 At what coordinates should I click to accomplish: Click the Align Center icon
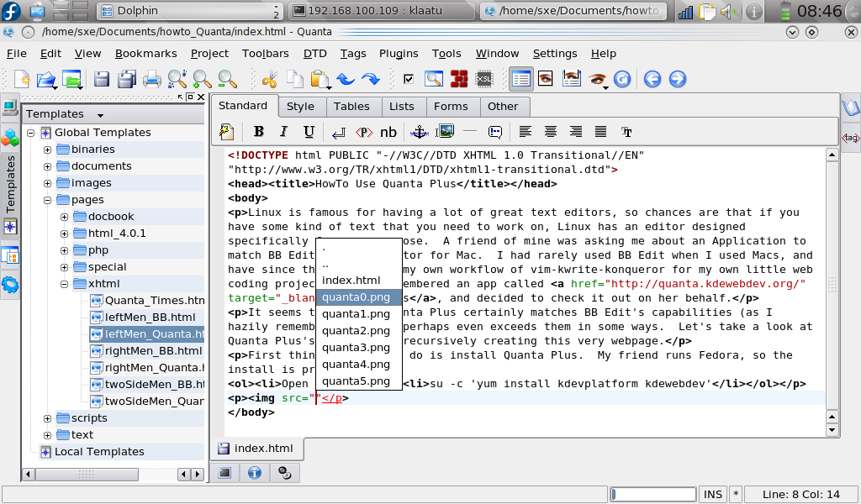[550, 132]
